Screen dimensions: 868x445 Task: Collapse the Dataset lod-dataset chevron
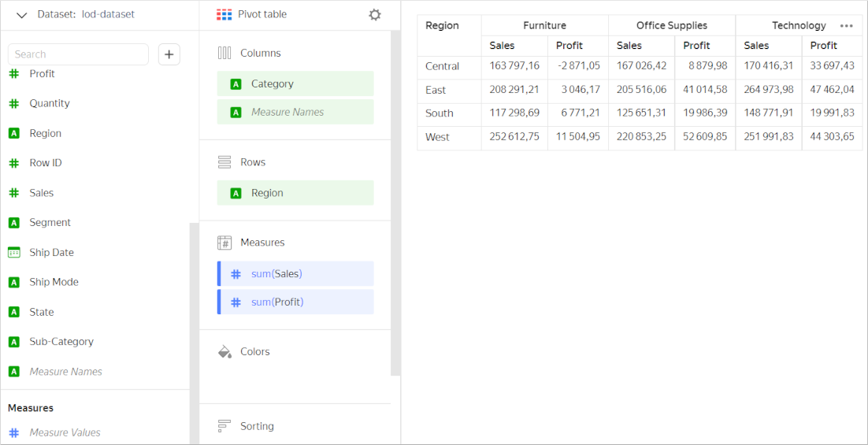coord(21,15)
